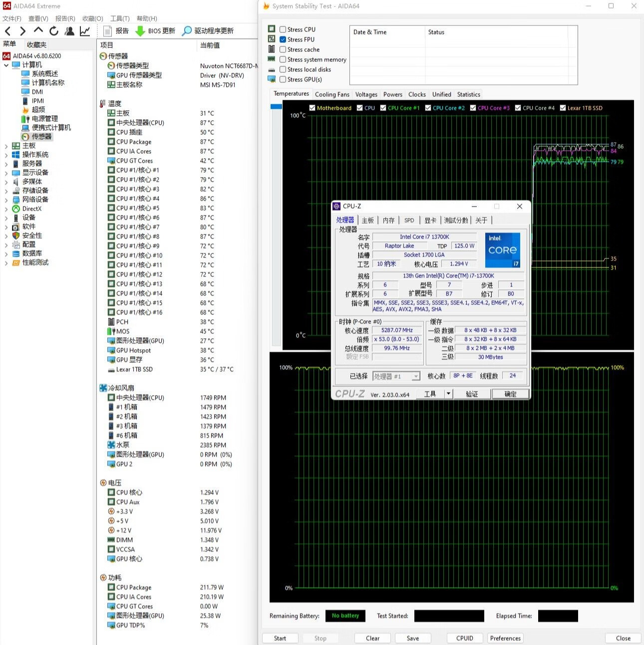The width and height of the screenshot is (644, 645).
Task: Click the BIOS 更新 green arrow icon
Action: click(x=140, y=31)
